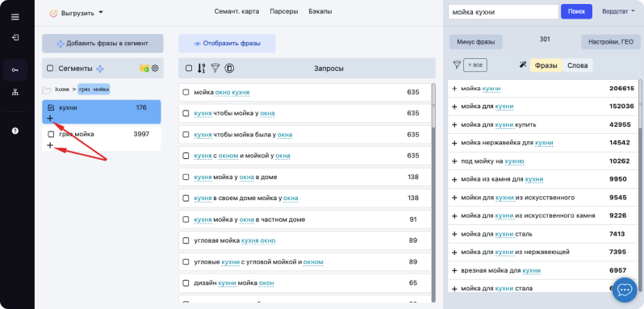Toggle the select-all checkbox in Сегменты header

(x=50, y=69)
